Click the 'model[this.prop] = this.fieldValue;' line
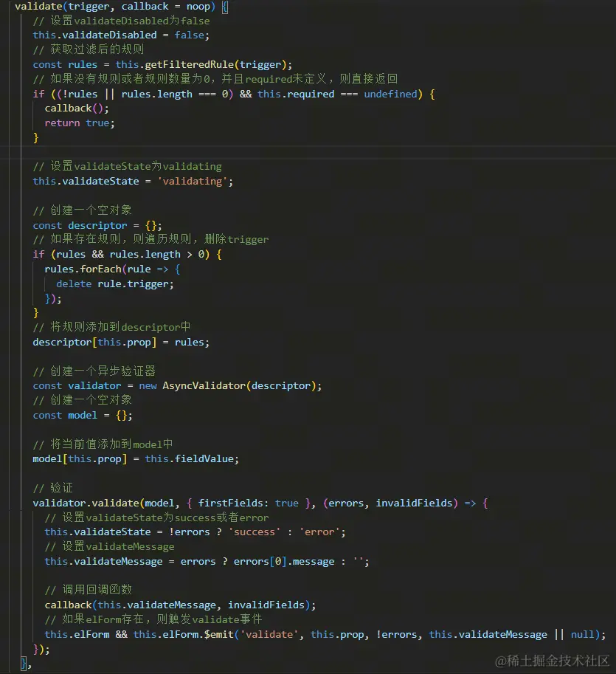The width and height of the screenshot is (616, 674). 136,459
